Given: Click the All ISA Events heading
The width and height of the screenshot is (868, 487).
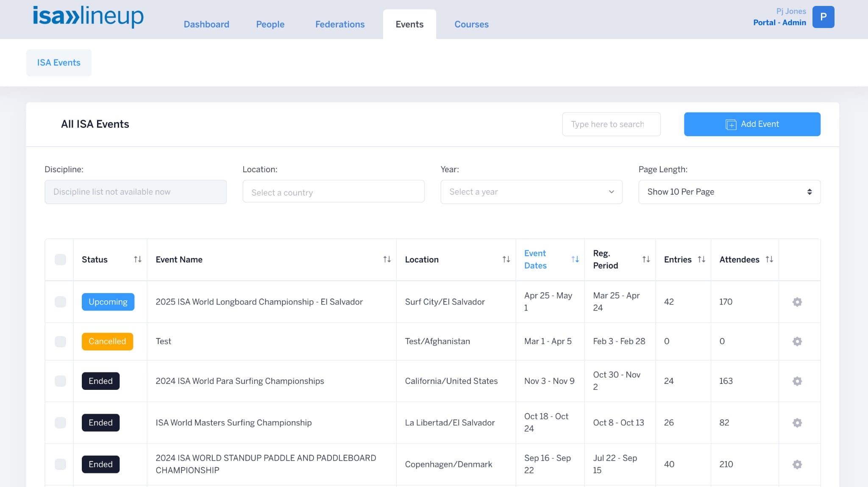Looking at the screenshot, I should tap(95, 124).
